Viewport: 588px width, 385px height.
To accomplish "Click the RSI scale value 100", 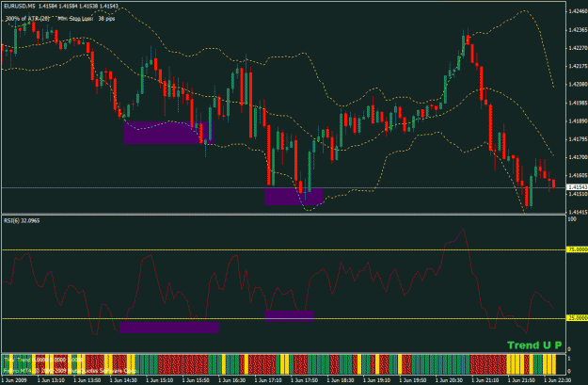I will [572, 219].
